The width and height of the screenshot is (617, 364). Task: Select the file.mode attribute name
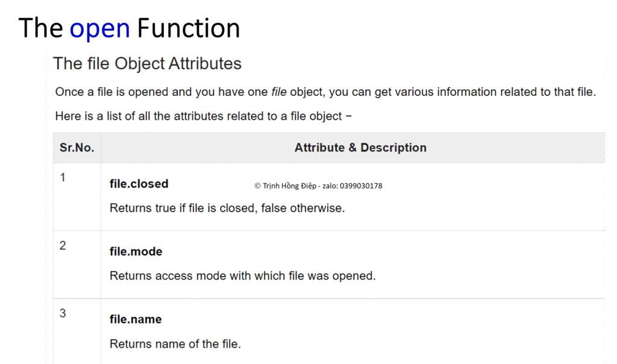pos(136,251)
